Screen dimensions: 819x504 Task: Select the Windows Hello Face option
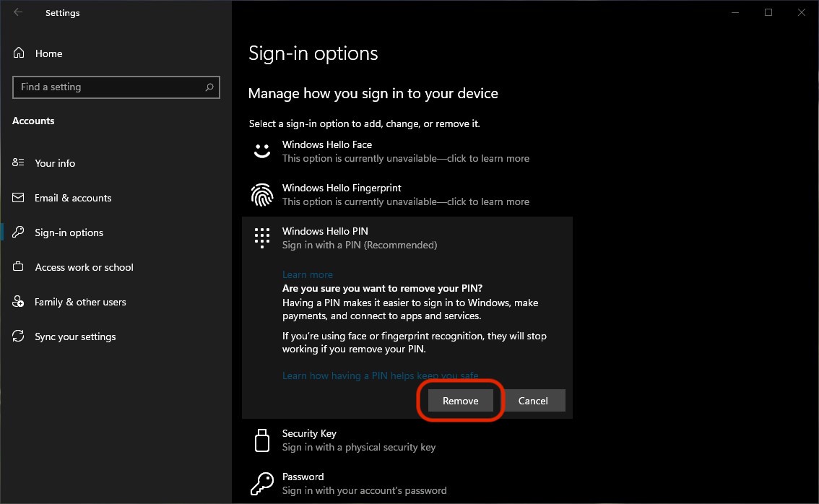407,152
